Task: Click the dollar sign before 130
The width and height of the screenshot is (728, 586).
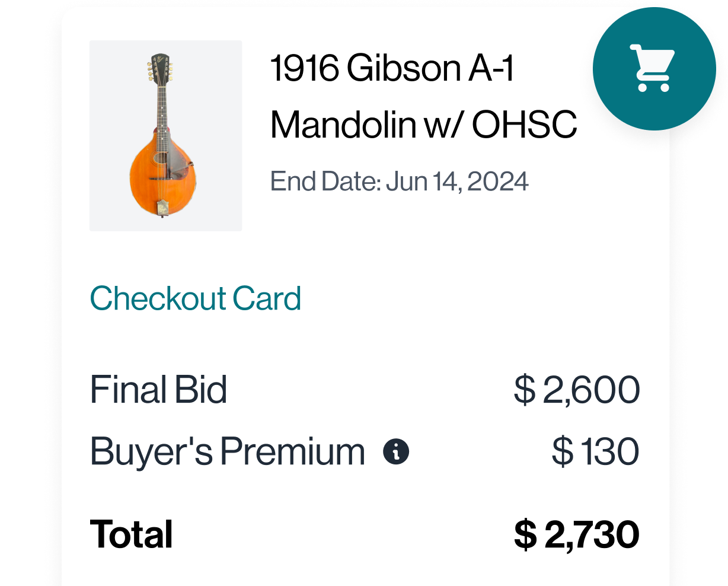Action: tap(562, 452)
